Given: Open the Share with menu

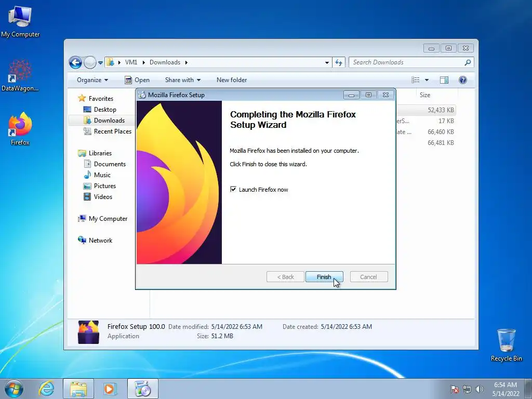Looking at the screenshot, I should 183,80.
